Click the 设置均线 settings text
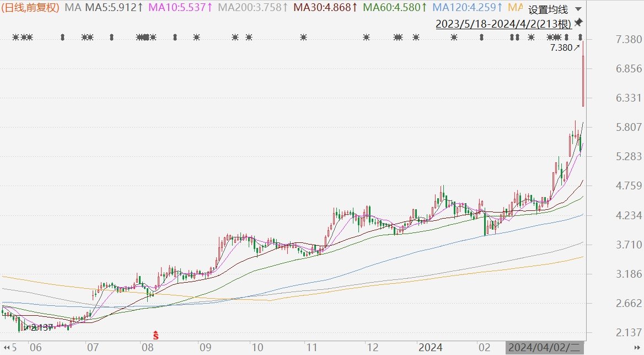This screenshot has width=644, height=355. tap(548, 9)
